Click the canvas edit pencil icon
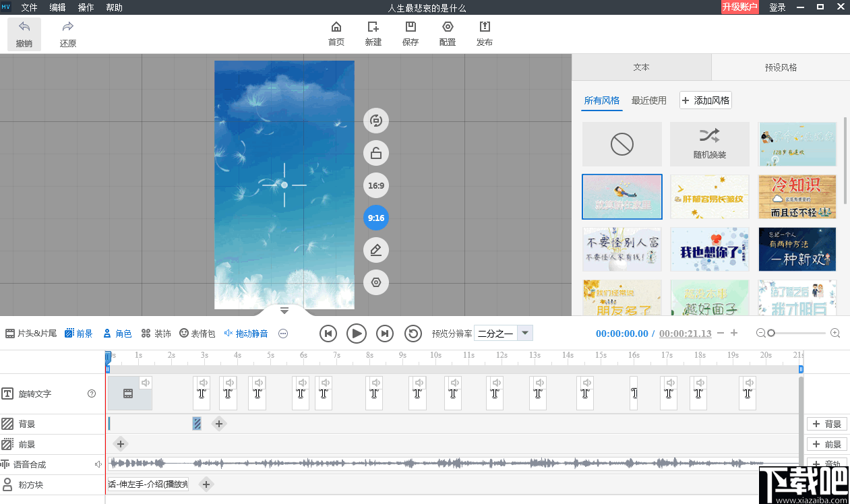Image resolution: width=850 pixels, height=504 pixels. [x=376, y=251]
